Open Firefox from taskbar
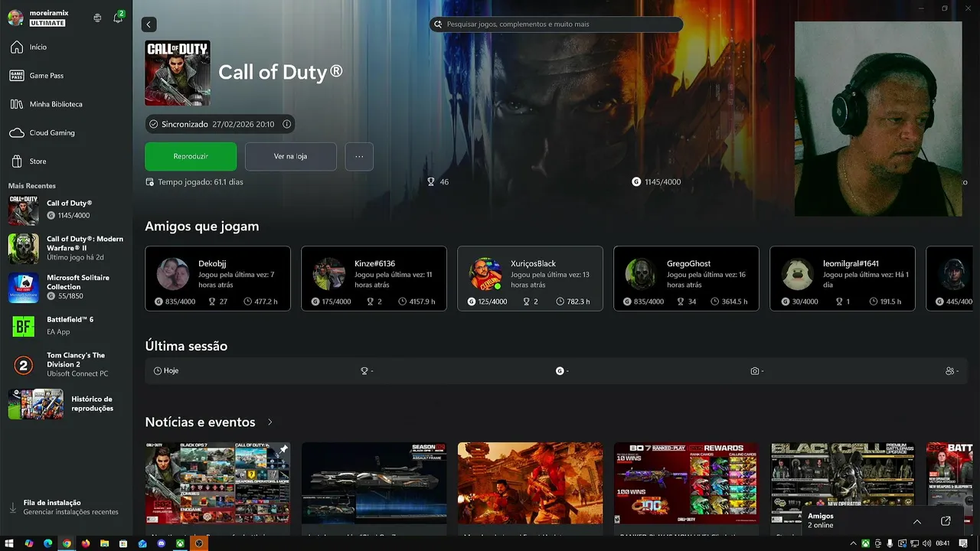The width and height of the screenshot is (980, 551). [86, 543]
